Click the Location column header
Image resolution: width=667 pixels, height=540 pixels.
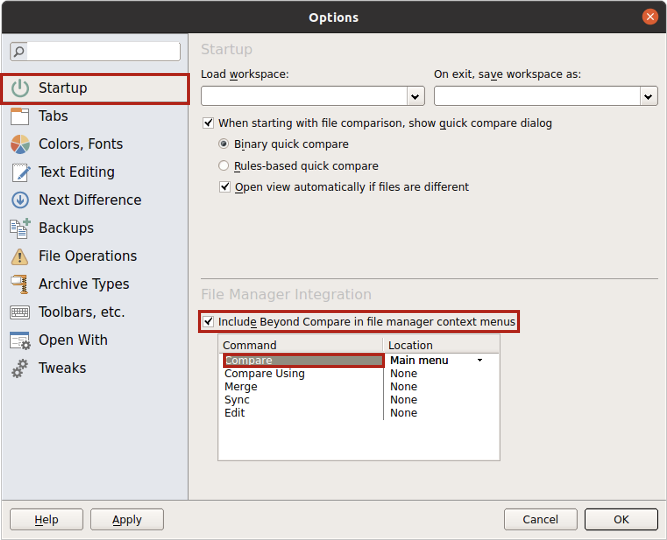tap(442, 345)
